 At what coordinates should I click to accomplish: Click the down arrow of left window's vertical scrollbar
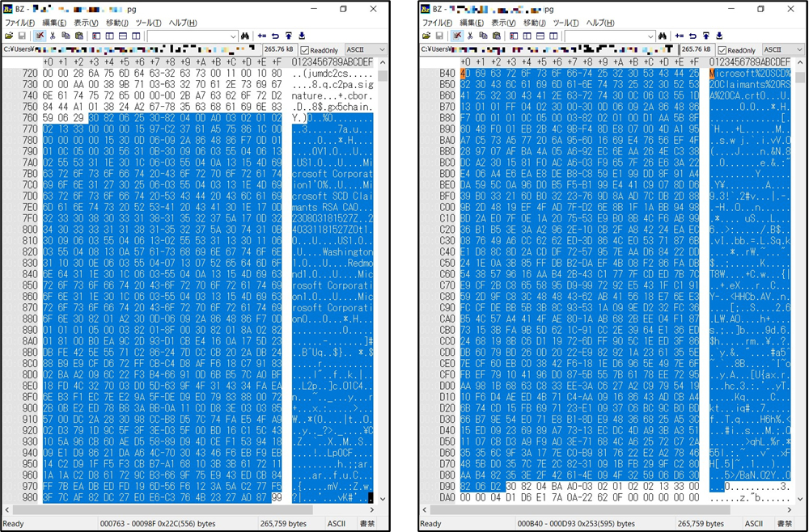pyautogui.click(x=383, y=499)
